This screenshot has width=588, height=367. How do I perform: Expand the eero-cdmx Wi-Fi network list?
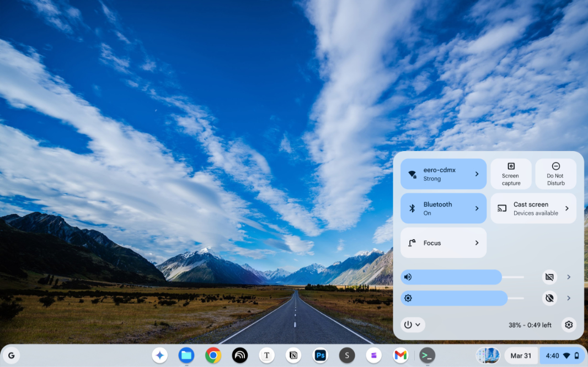click(x=477, y=174)
